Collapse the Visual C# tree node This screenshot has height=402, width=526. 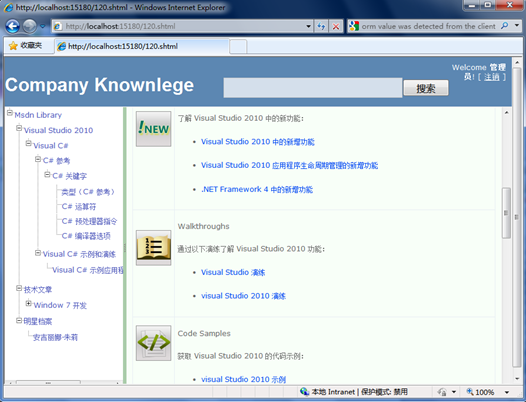tap(29, 143)
